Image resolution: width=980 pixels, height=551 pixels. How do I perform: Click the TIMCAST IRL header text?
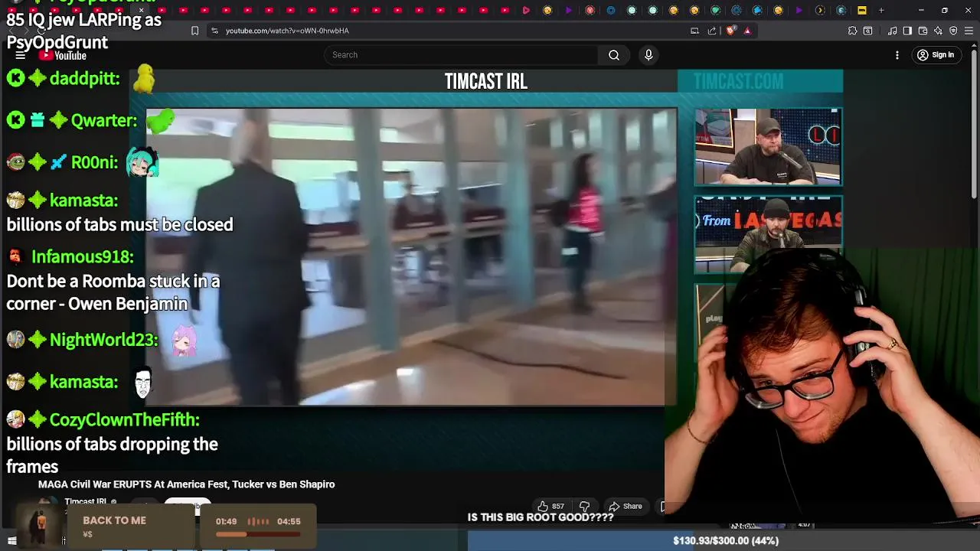click(x=486, y=82)
